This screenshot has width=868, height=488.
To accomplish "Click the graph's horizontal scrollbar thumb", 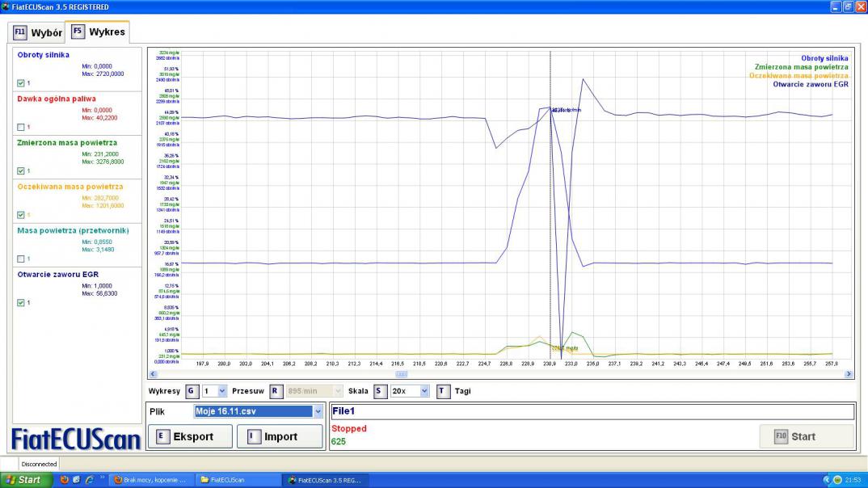I will pos(401,374).
